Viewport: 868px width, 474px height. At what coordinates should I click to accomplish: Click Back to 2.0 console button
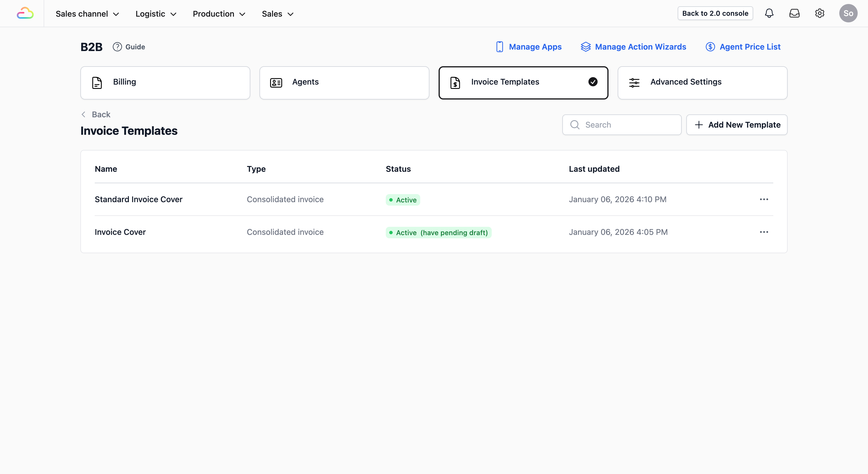715,13
